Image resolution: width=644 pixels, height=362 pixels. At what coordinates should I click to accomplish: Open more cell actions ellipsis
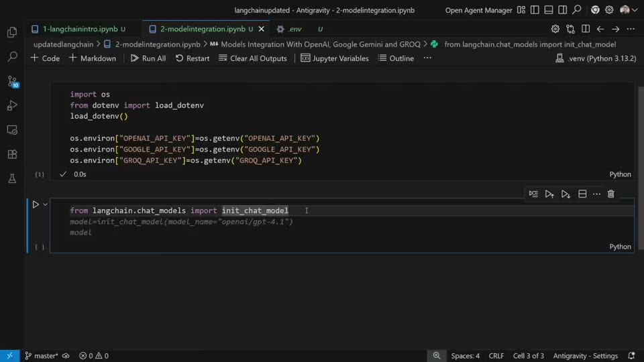[x=596, y=194]
